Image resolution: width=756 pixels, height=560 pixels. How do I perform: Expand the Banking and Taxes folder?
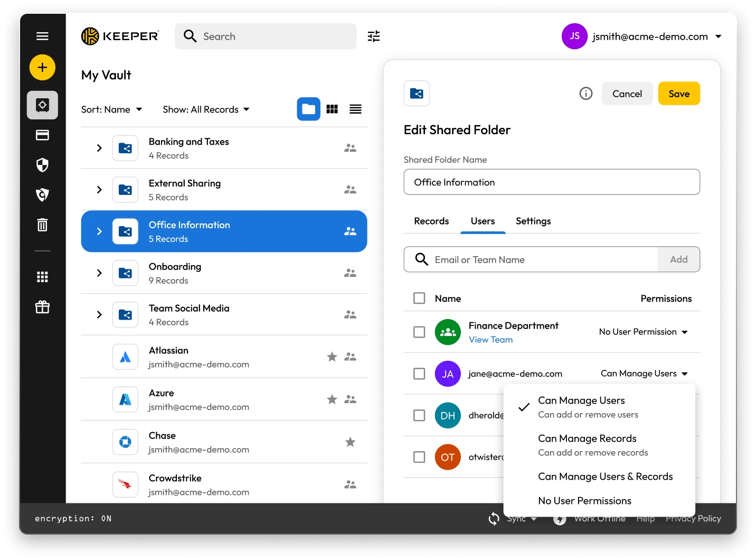click(99, 148)
